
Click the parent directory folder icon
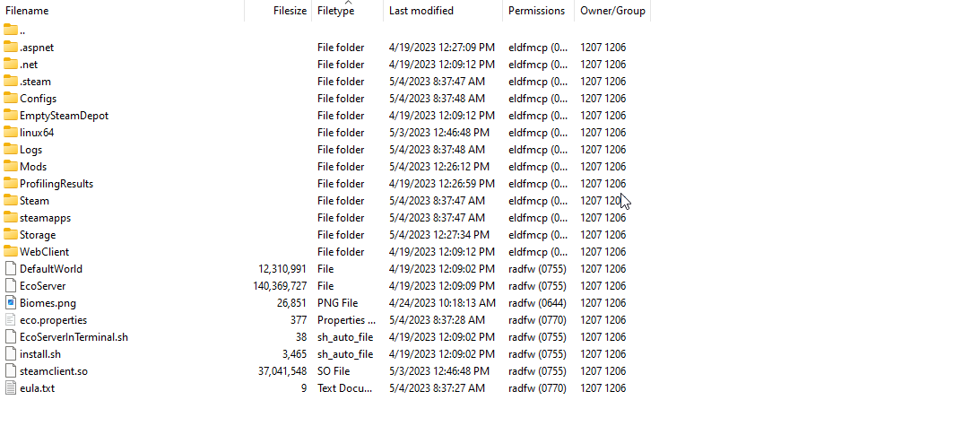[x=11, y=30]
